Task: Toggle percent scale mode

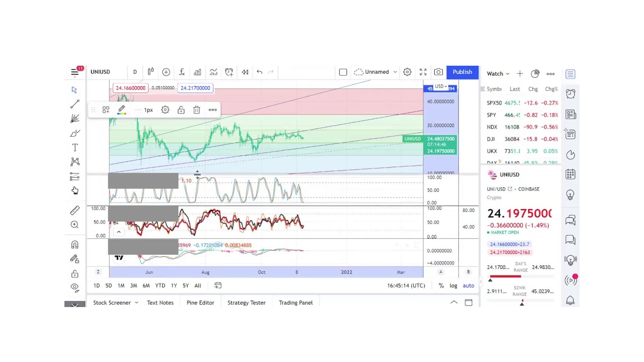Action: tap(441, 286)
